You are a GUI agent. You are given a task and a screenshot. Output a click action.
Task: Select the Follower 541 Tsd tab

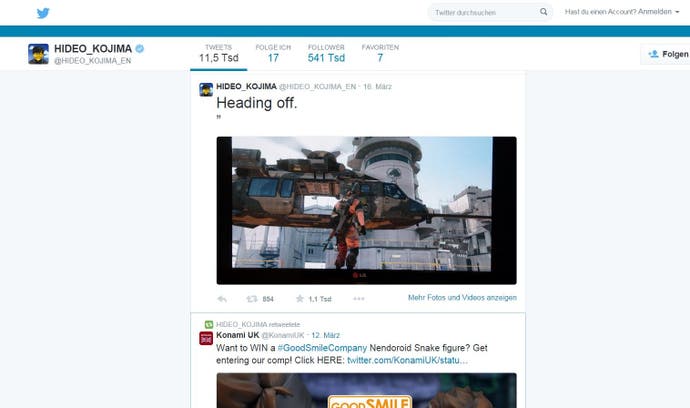326,54
